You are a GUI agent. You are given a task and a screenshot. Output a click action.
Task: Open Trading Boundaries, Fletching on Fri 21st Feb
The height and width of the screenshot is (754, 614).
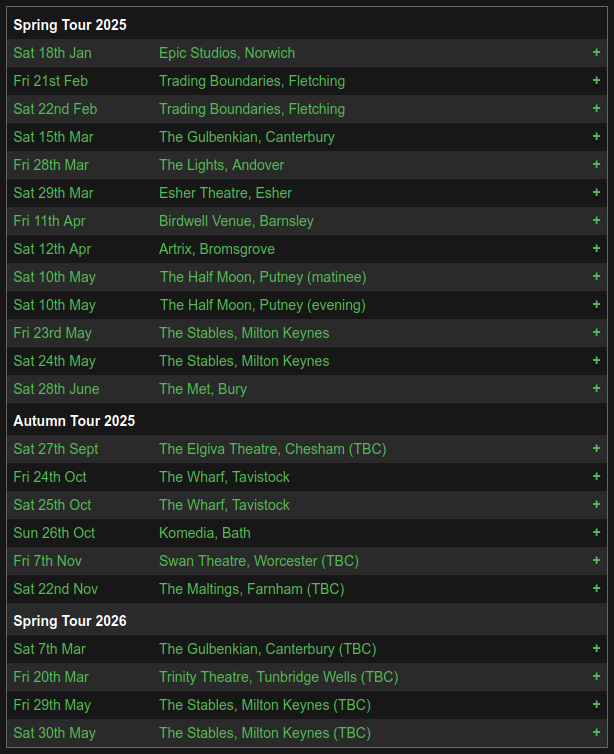[252, 81]
